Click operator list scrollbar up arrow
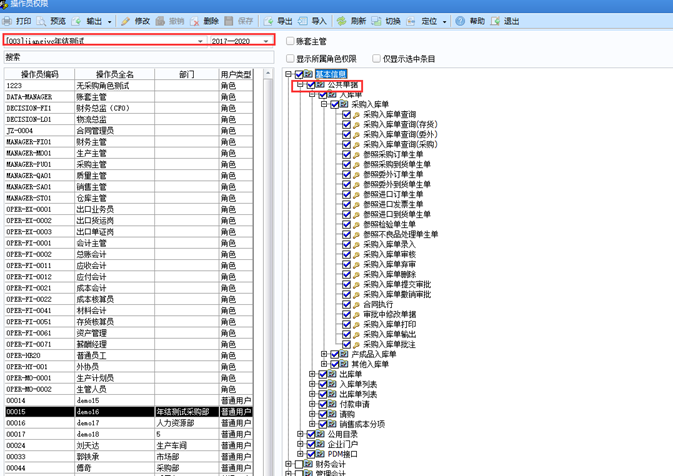 [x=268, y=74]
